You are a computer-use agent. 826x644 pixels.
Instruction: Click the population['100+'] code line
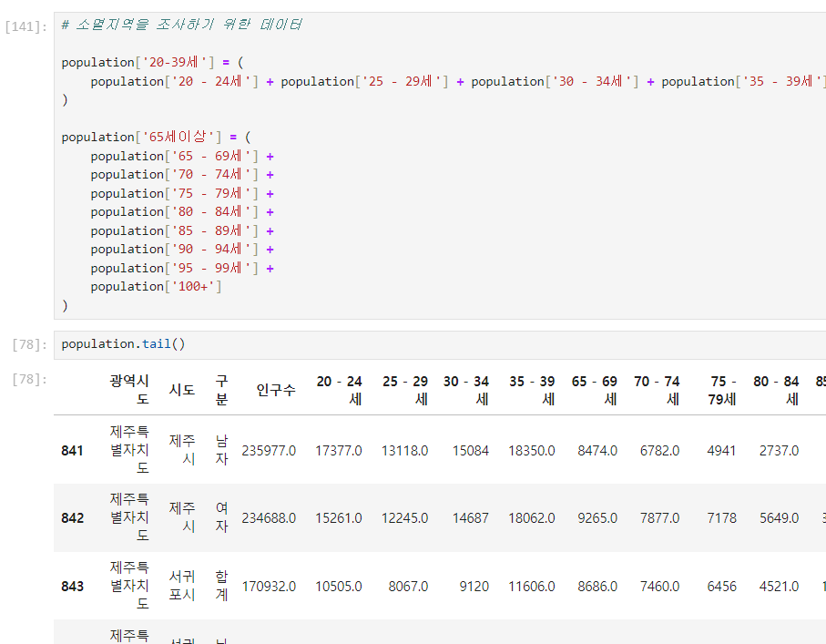(x=156, y=287)
